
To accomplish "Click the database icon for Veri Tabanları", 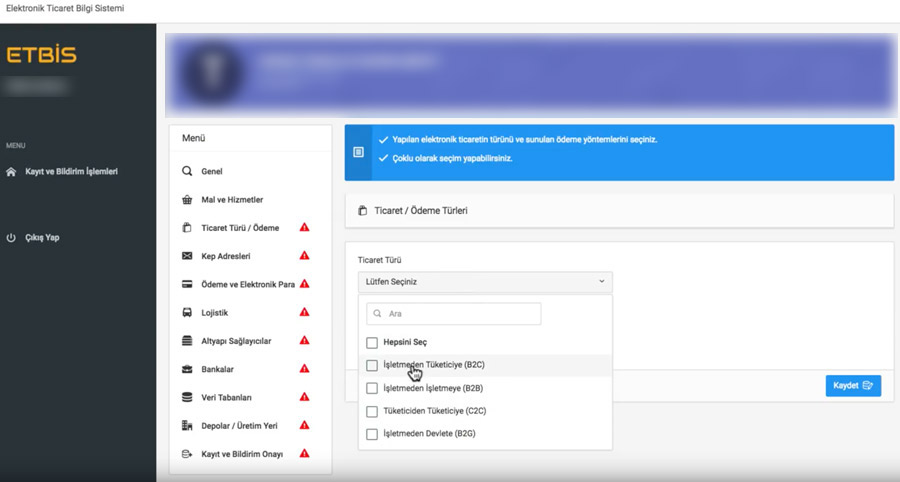I will pyautogui.click(x=187, y=397).
